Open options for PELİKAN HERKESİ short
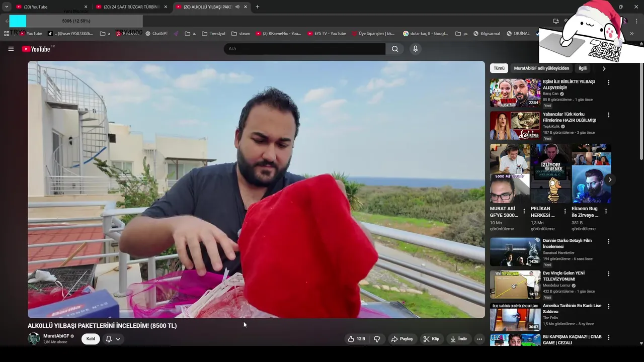The image size is (644, 362). point(565,212)
